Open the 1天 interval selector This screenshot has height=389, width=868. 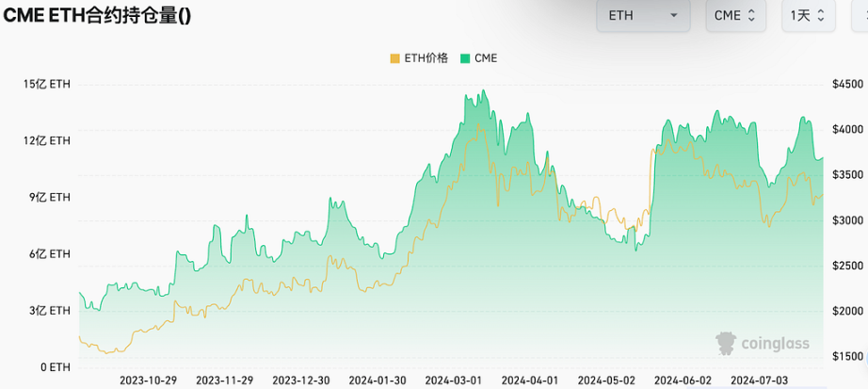click(x=808, y=15)
